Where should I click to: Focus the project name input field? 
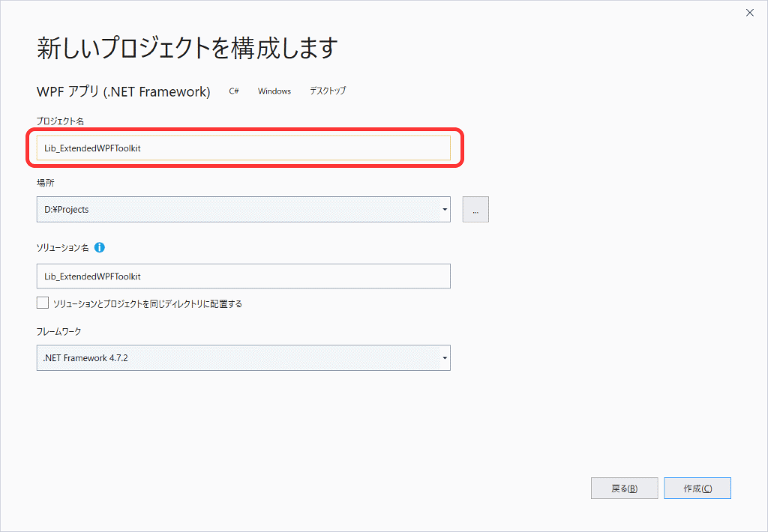pyautogui.click(x=244, y=148)
